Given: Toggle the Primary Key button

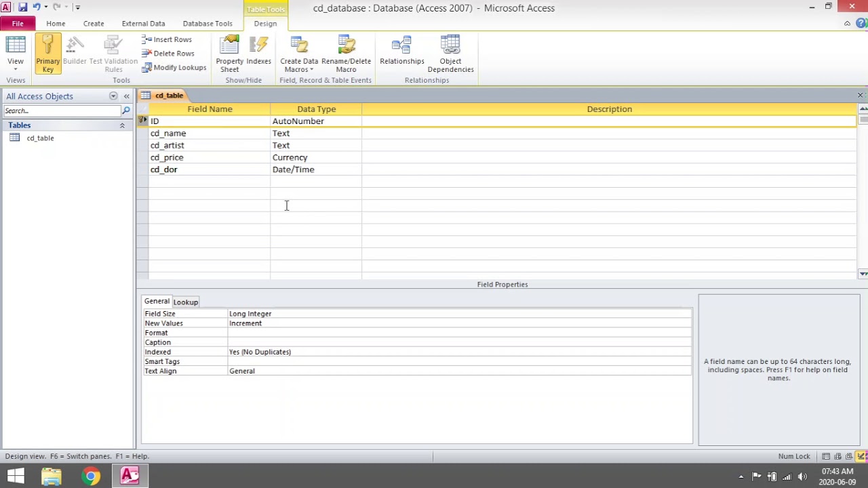Looking at the screenshot, I should [47, 54].
